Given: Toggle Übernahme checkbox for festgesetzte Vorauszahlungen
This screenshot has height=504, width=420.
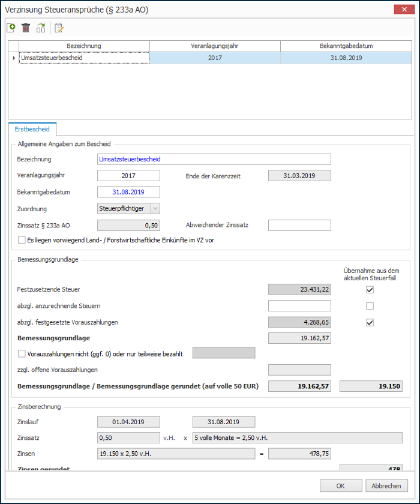Looking at the screenshot, I should pyautogui.click(x=370, y=322).
